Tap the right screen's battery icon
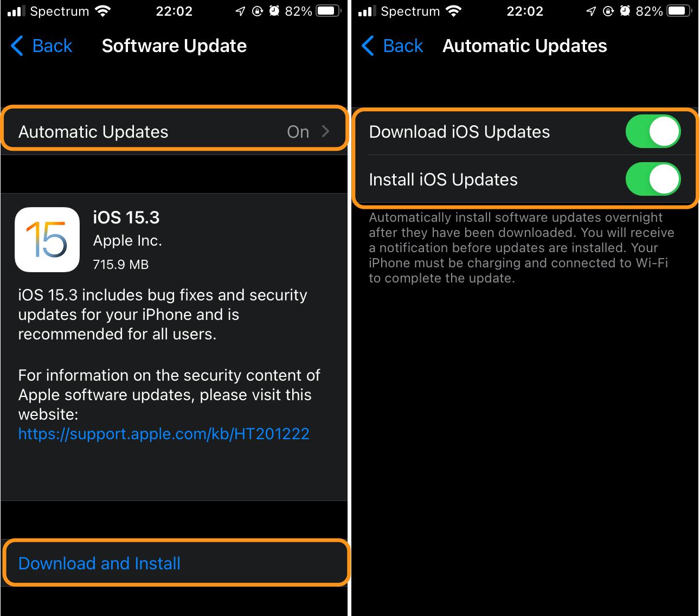 click(x=679, y=11)
